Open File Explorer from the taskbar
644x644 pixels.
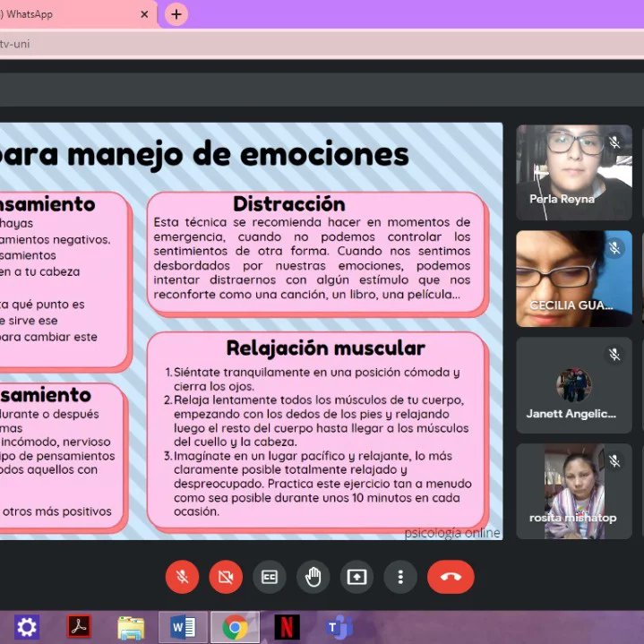[131, 628]
